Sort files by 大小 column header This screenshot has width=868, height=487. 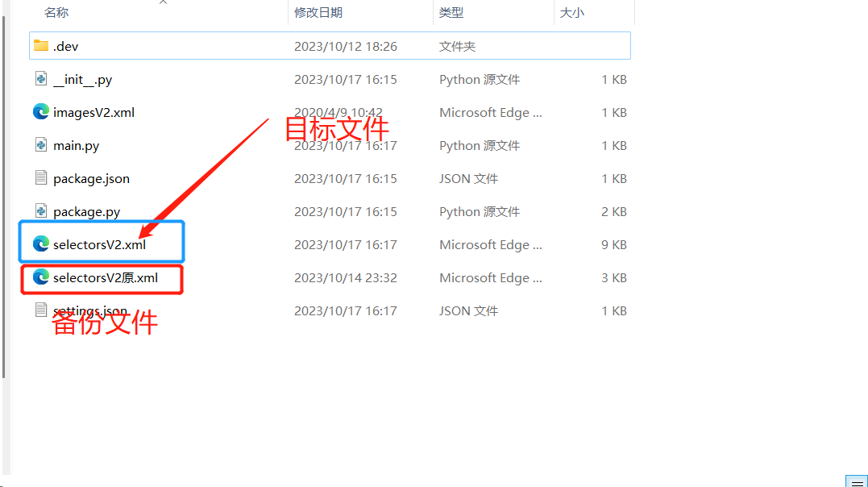tap(572, 13)
